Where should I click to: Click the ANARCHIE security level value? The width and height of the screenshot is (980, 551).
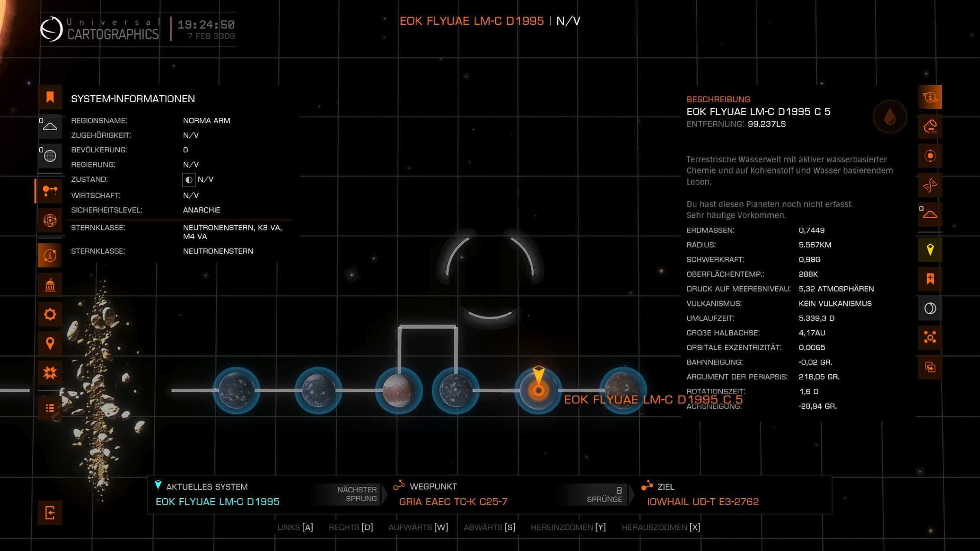tap(201, 210)
